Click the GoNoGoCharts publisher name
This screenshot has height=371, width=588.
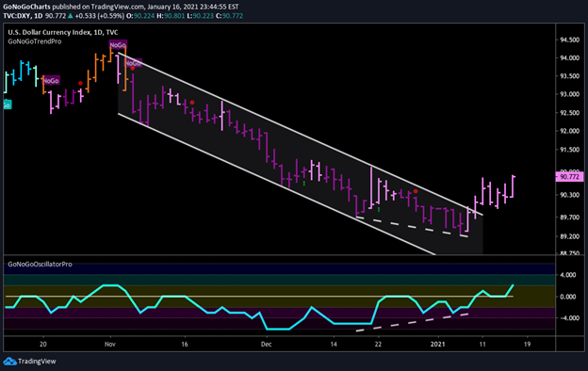point(26,7)
